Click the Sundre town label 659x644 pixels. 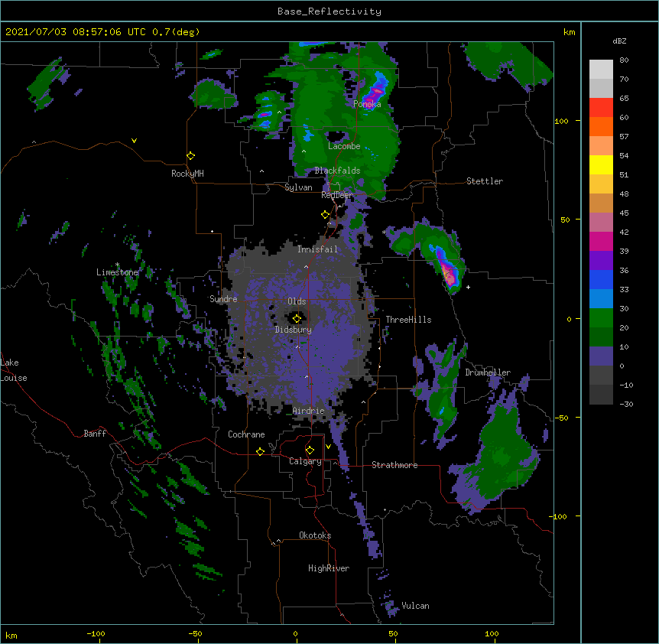(x=223, y=299)
